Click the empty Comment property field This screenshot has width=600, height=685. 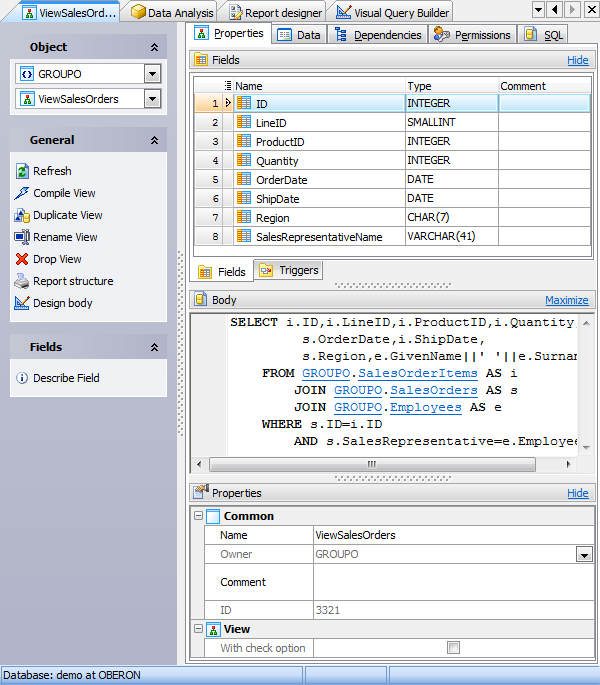454,582
